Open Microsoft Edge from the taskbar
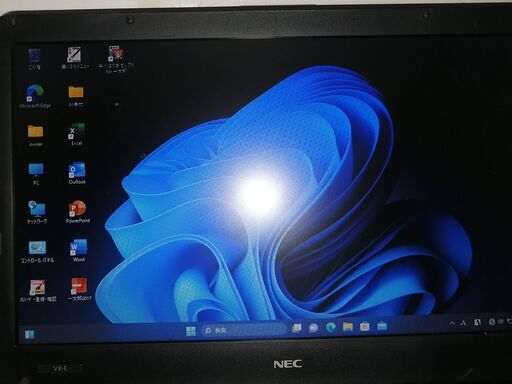512x384 pixels. tap(330, 327)
